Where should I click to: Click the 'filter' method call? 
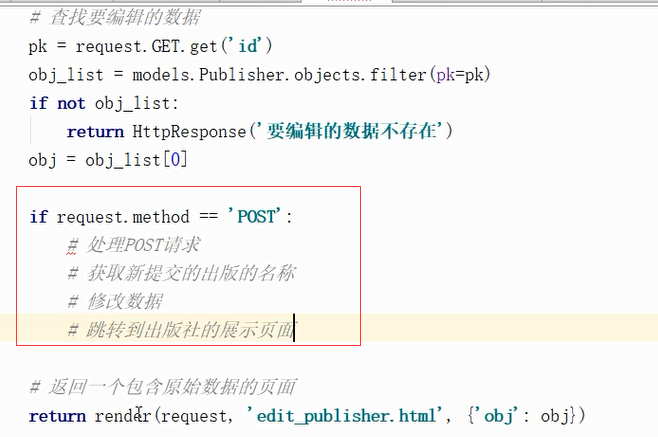point(398,74)
